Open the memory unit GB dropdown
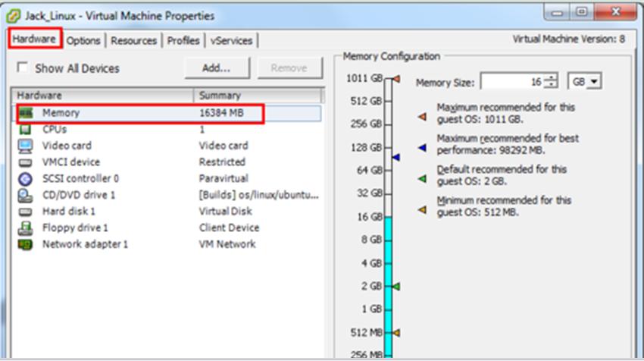Image resolution: width=644 pixels, height=361 pixels. pyautogui.click(x=586, y=82)
